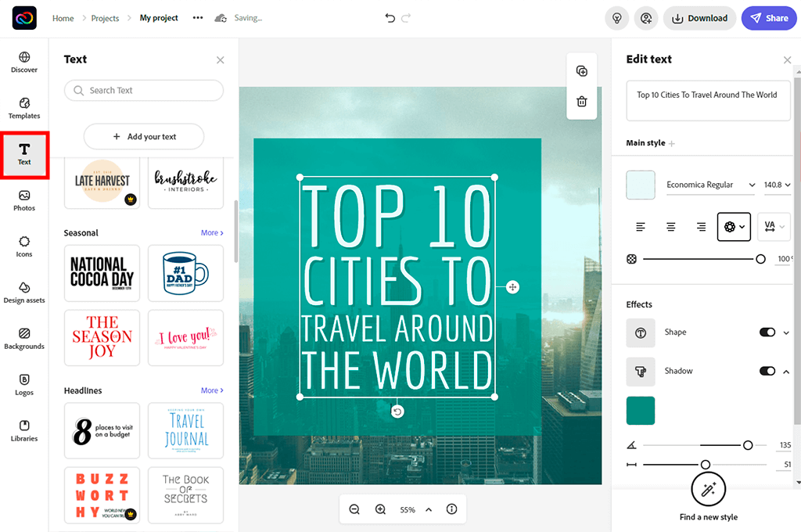Open the font size 140.8 dropdown
This screenshot has width=801, height=532.
777,185
